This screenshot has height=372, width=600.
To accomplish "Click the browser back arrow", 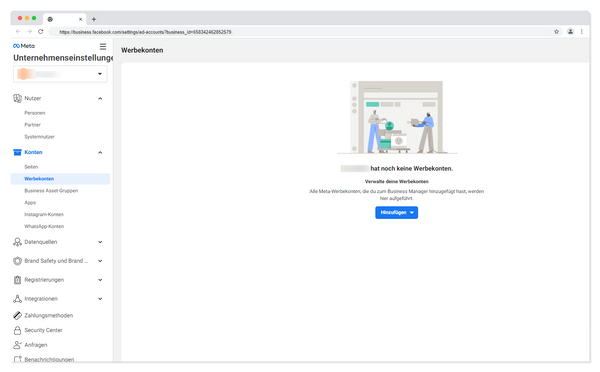I will click(x=18, y=32).
